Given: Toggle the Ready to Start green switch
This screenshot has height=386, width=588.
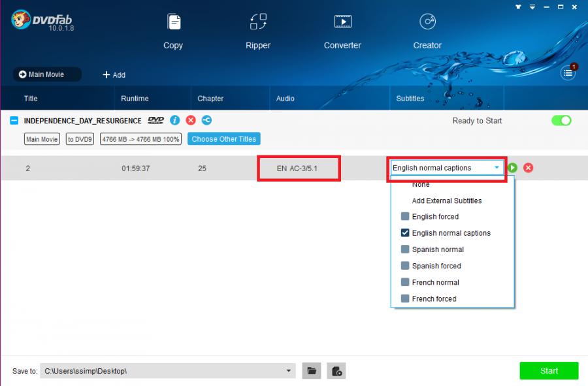Looking at the screenshot, I should click(561, 120).
